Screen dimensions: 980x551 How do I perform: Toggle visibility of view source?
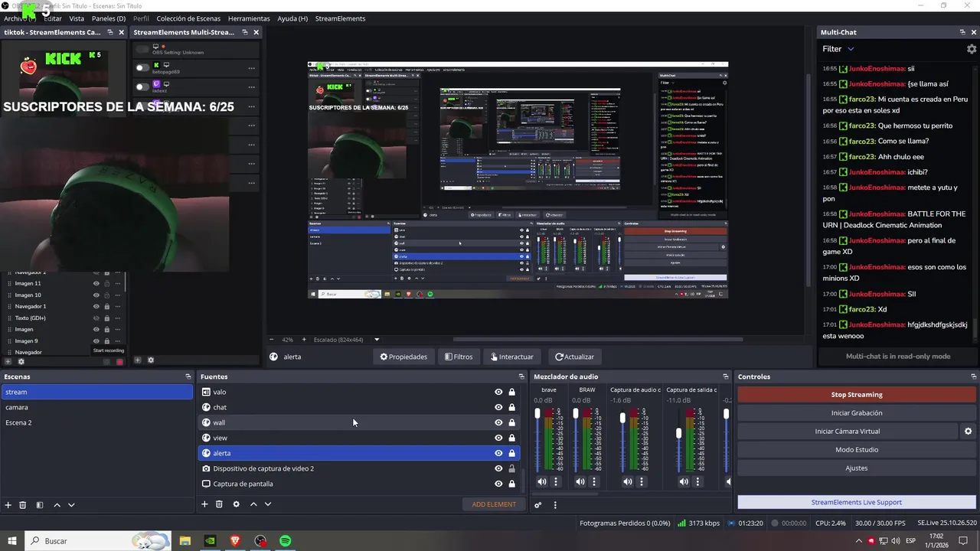498,438
